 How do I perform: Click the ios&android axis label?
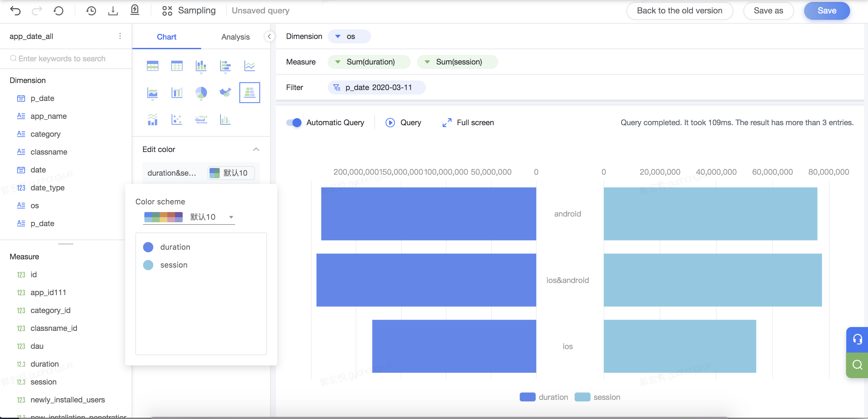coord(568,280)
